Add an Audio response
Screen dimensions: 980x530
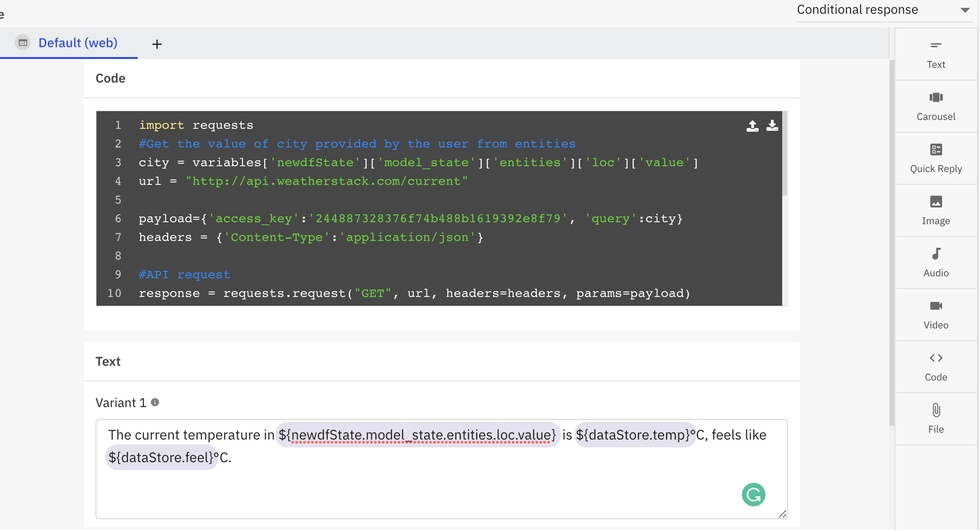click(x=936, y=263)
